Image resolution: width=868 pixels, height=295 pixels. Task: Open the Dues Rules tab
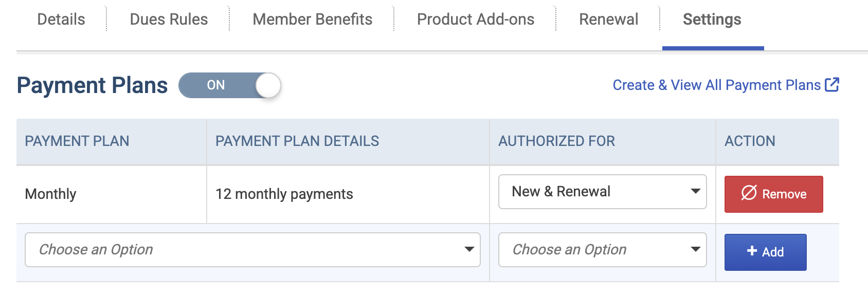pos(169,20)
